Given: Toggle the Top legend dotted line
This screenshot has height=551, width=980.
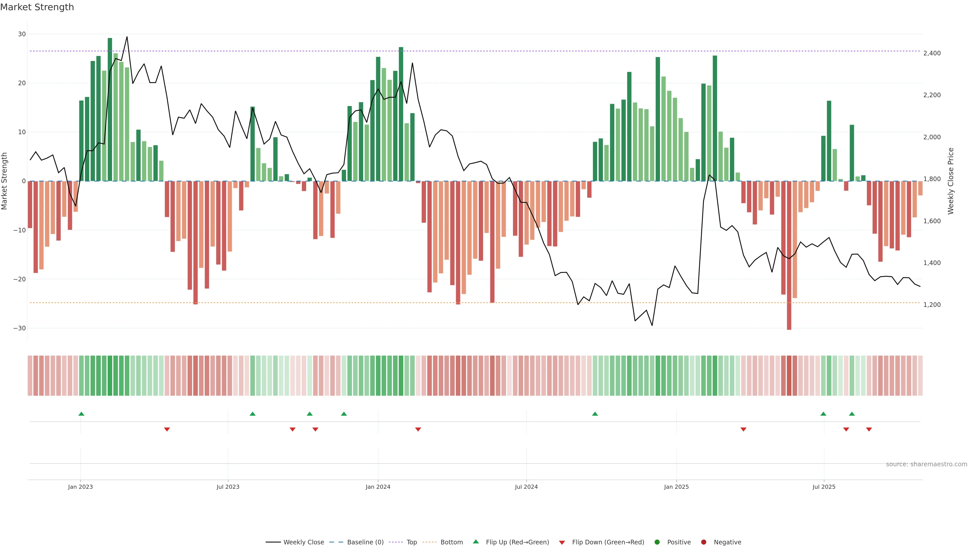Looking at the screenshot, I should pos(396,542).
